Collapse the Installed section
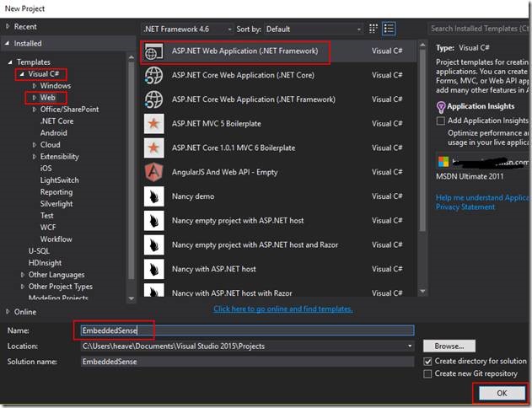The image size is (532, 408). pyautogui.click(x=7, y=43)
